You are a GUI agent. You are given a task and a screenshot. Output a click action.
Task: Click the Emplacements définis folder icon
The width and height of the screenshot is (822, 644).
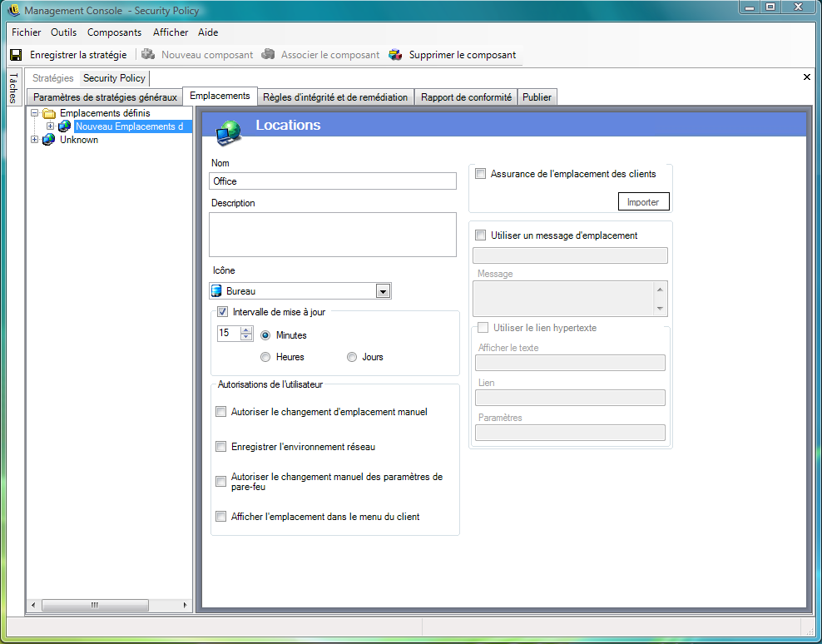click(49, 113)
